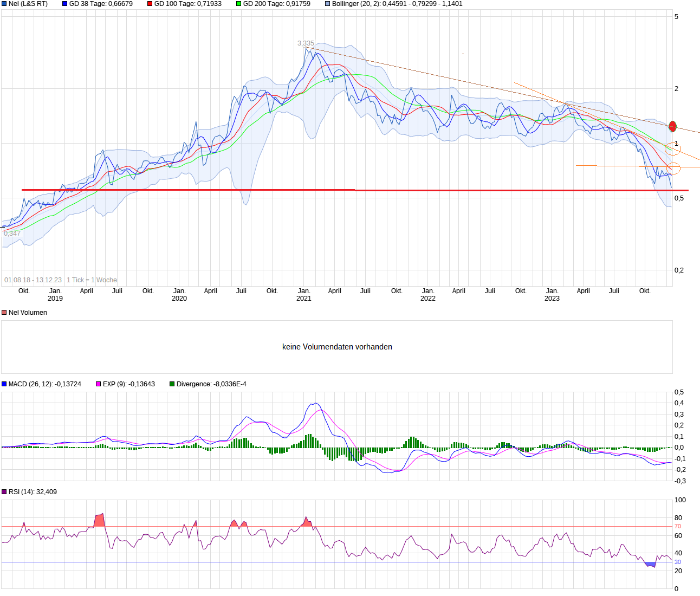Image resolution: width=700 pixels, height=596 pixels.
Task: Click the '2021' year label on the time axis
Action: pyautogui.click(x=304, y=299)
